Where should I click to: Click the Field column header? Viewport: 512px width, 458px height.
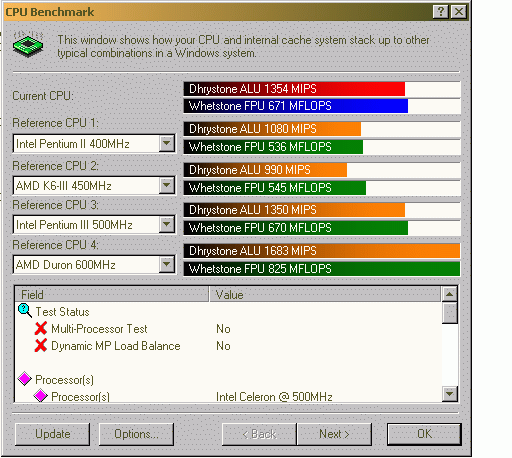coord(112,294)
